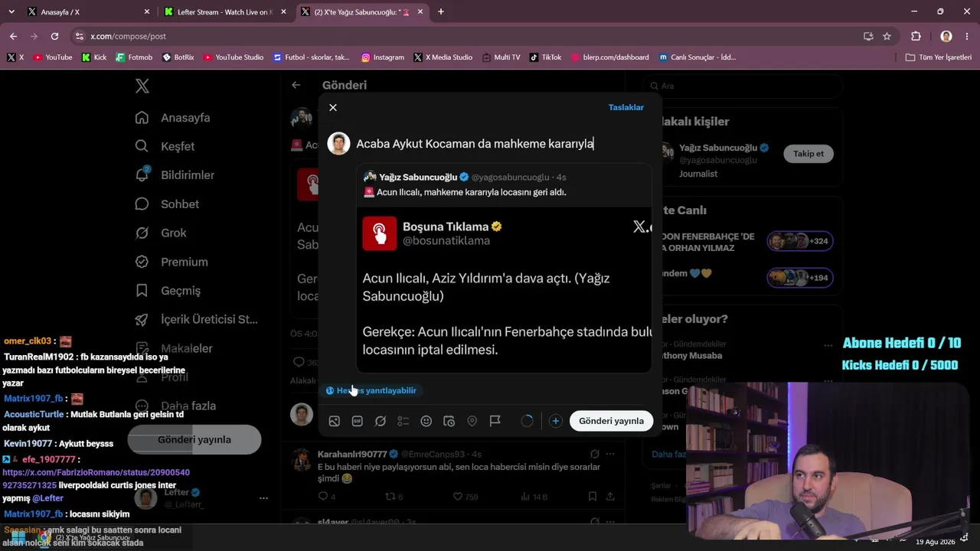
Task: Open İçerik Üreticisi Stüdyosu in sidebar
Action: pos(197,319)
